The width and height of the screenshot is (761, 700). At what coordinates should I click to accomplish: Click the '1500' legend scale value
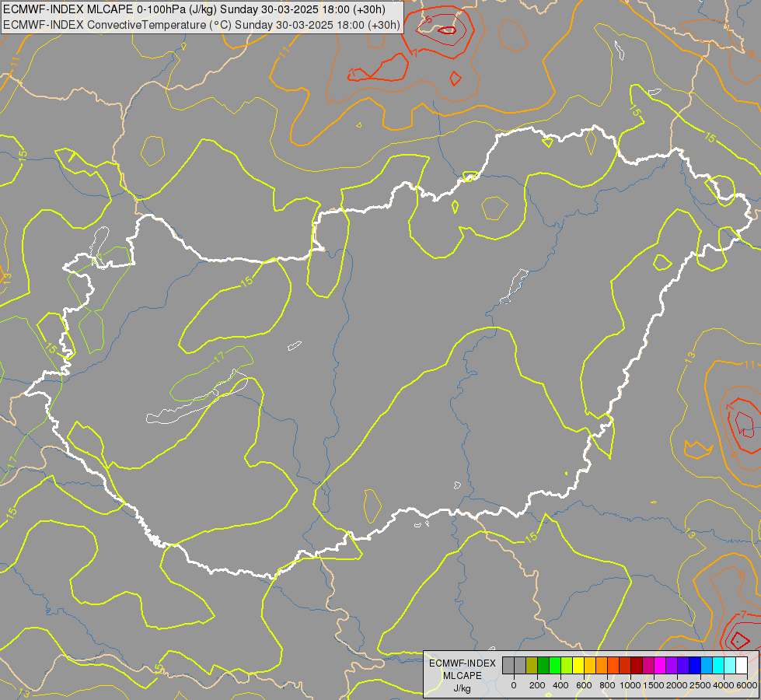(x=654, y=685)
